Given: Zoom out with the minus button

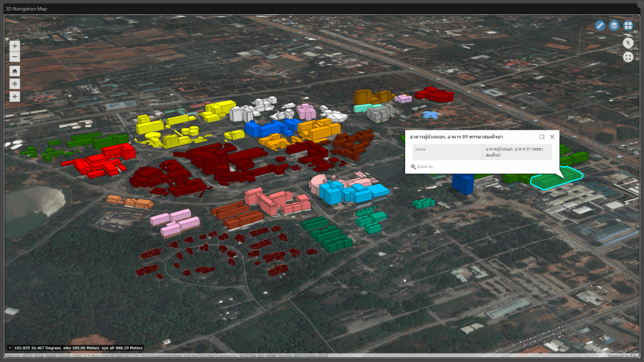Looking at the screenshot, I should [14, 57].
